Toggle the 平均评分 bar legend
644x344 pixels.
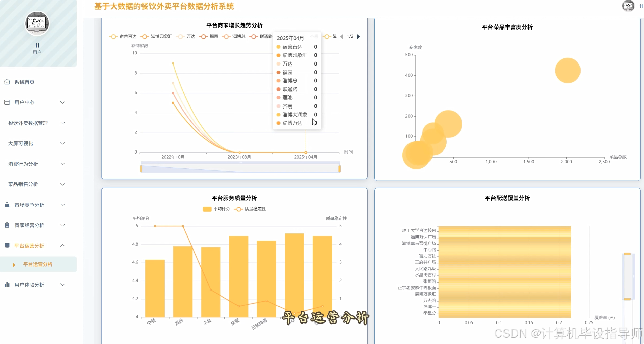[216, 209]
